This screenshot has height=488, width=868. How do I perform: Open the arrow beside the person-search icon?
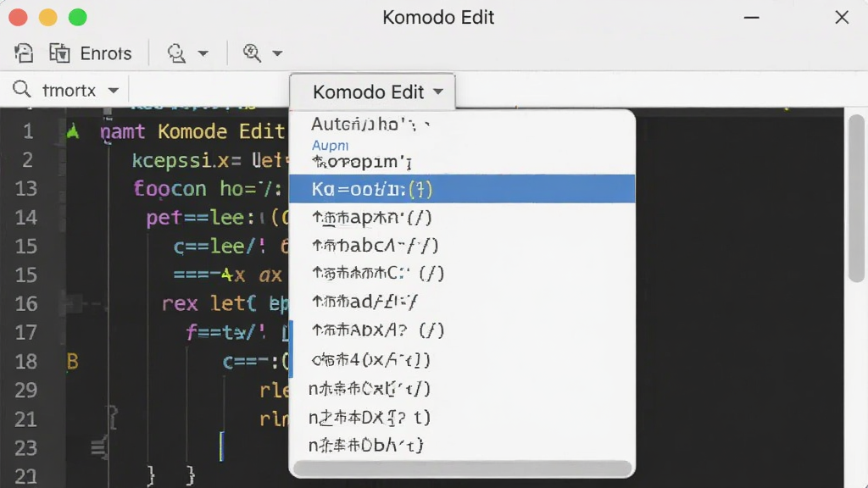pyautogui.click(x=203, y=53)
